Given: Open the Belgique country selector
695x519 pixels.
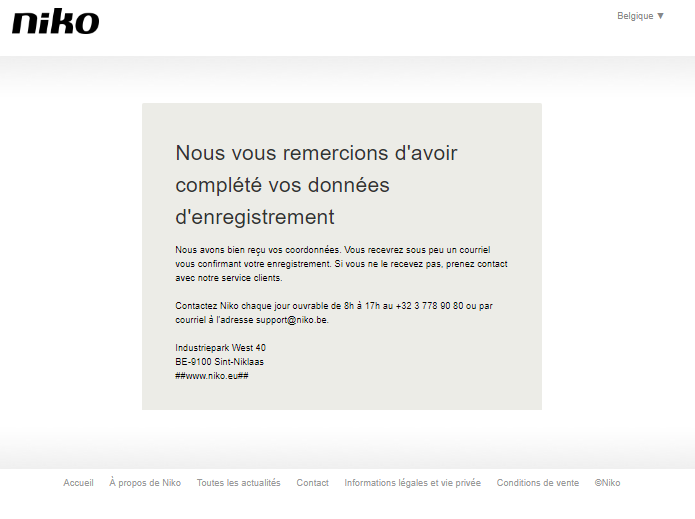Looking at the screenshot, I should [635, 16].
